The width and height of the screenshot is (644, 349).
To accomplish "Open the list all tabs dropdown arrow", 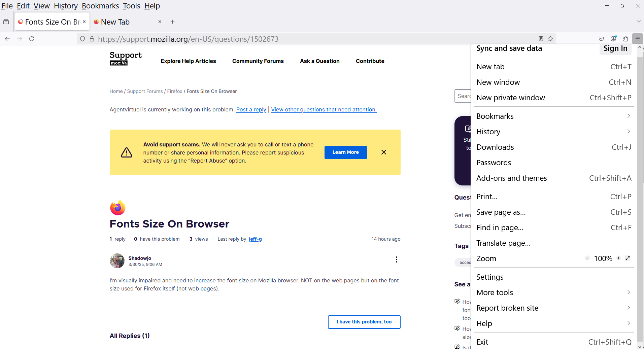I will coord(639,22).
